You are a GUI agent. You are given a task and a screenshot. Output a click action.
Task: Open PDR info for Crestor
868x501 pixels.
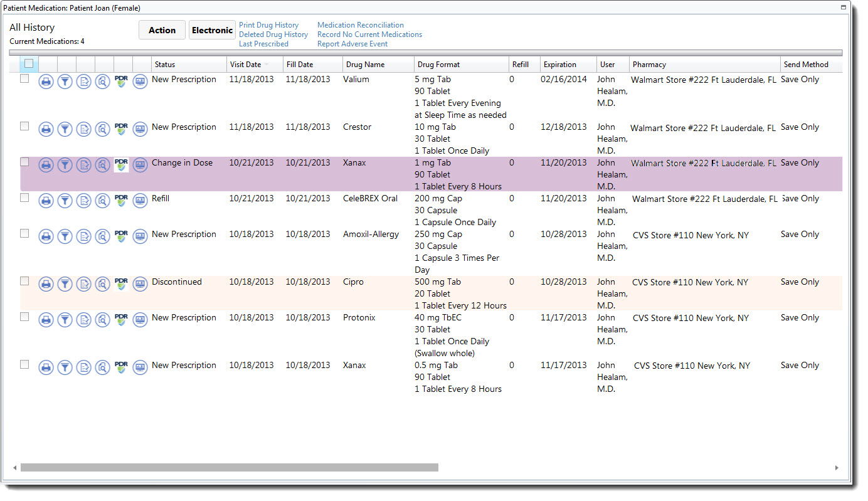coord(121,129)
